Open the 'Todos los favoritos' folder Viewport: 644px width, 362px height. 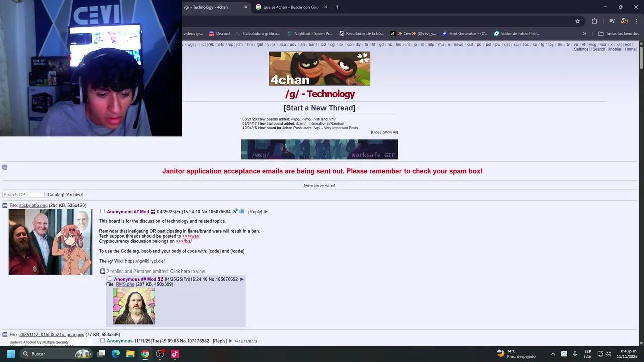click(618, 34)
